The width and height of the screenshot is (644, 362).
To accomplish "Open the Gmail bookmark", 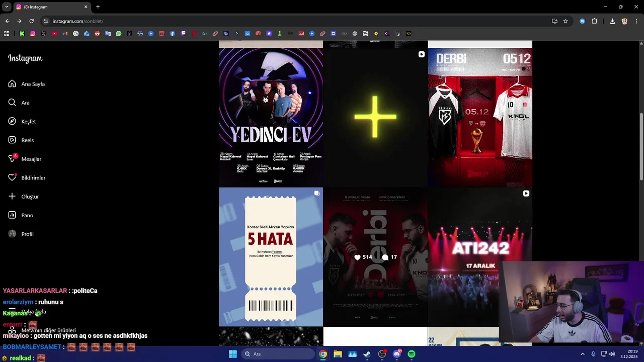I will [65, 34].
